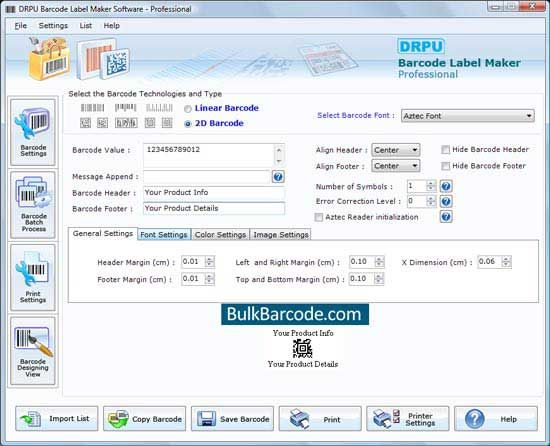Click the first linear barcode sample icon
The image size is (550, 446).
click(x=92, y=108)
